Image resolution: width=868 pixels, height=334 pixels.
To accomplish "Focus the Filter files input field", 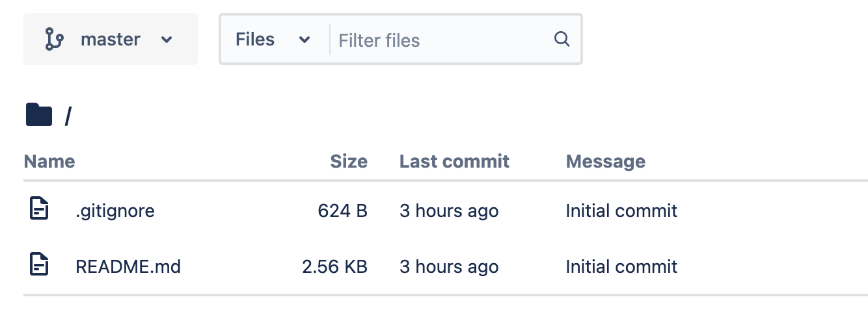I will pos(441,40).
